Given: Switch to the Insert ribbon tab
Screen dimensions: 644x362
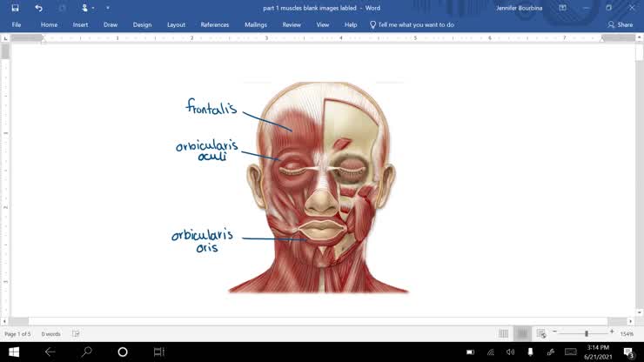Looking at the screenshot, I should 80,24.
